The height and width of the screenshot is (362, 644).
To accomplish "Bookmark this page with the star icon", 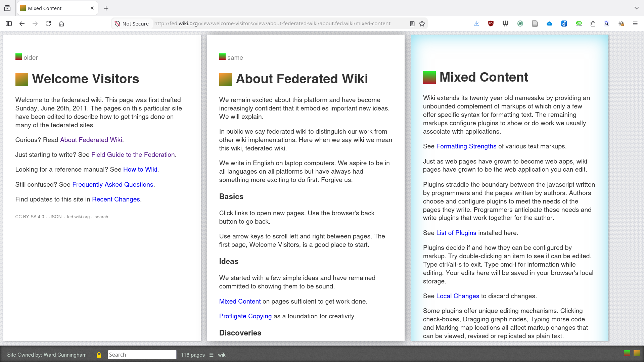I will (422, 24).
